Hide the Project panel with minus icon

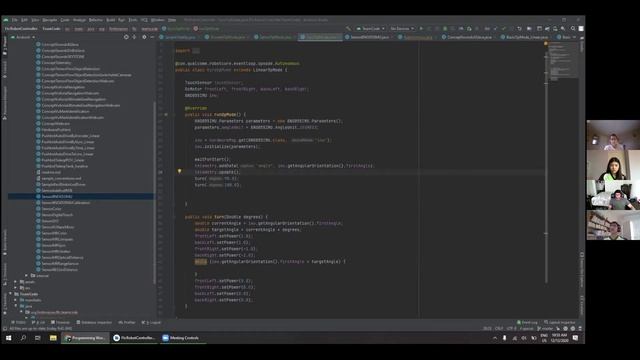point(152,37)
